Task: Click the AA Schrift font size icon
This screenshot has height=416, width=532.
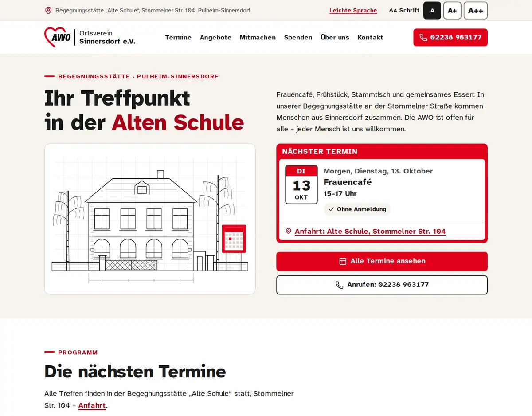Action: [393, 10]
